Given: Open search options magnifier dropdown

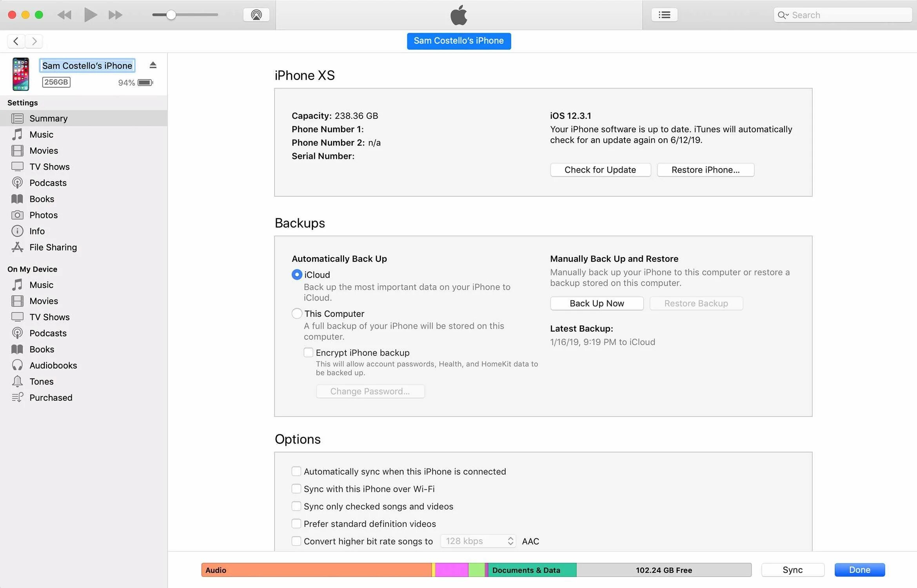Looking at the screenshot, I should [783, 15].
